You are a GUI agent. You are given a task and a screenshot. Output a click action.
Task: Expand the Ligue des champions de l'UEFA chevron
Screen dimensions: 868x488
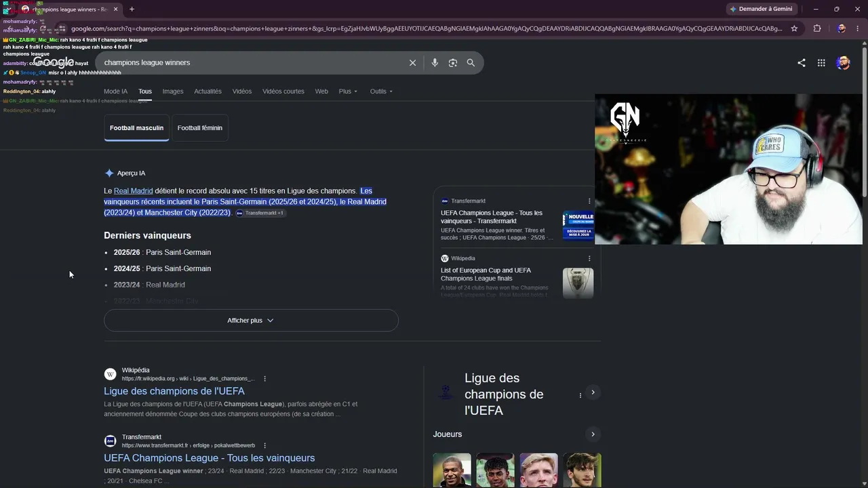tap(593, 392)
